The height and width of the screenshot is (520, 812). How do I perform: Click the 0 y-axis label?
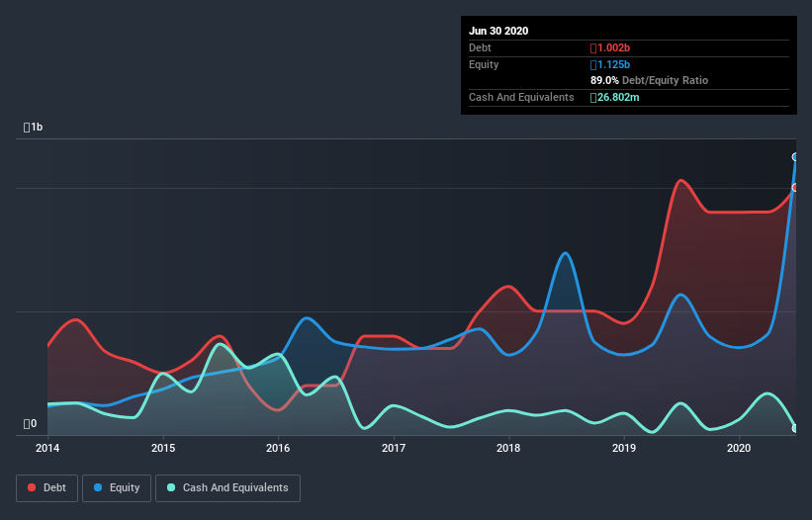coord(30,424)
